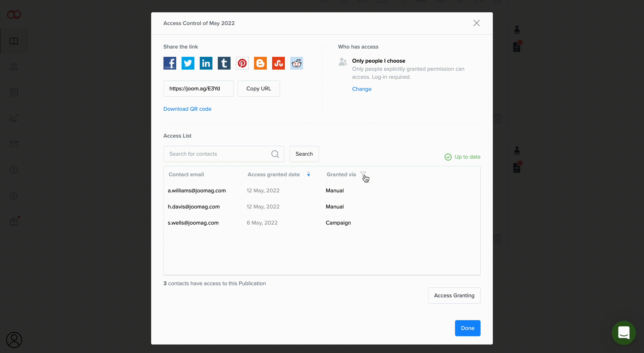Click Change access setting link
Image resolution: width=644 pixels, height=353 pixels.
pos(362,89)
